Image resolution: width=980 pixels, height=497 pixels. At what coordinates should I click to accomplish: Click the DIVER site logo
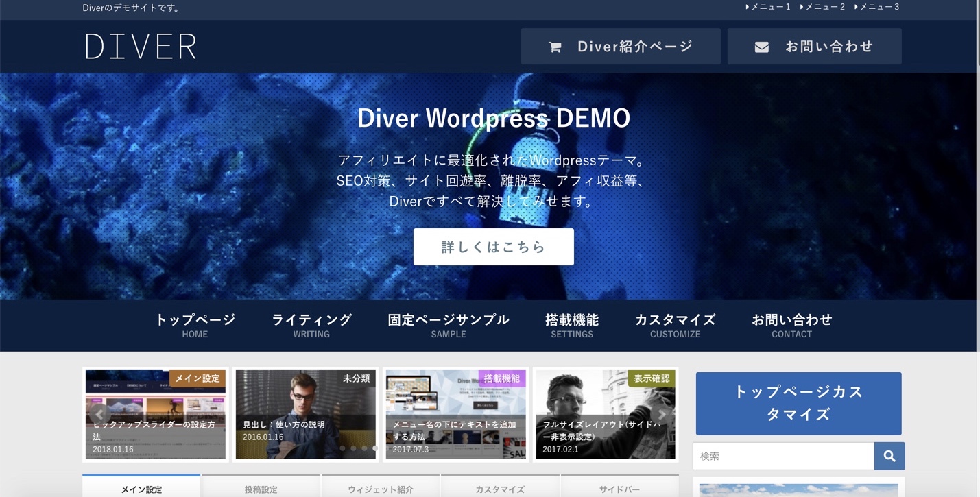tap(140, 46)
